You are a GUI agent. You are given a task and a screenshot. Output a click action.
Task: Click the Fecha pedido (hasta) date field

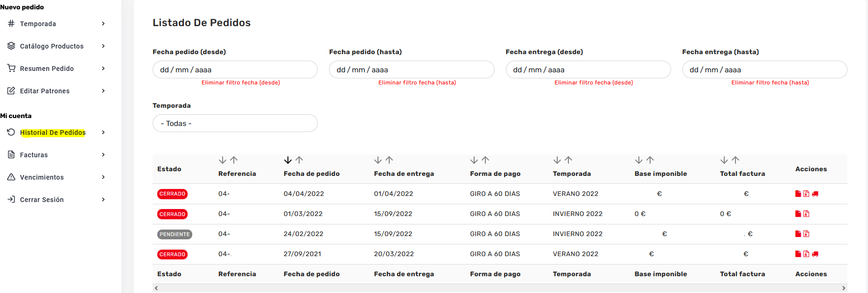[x=411, y=70]
